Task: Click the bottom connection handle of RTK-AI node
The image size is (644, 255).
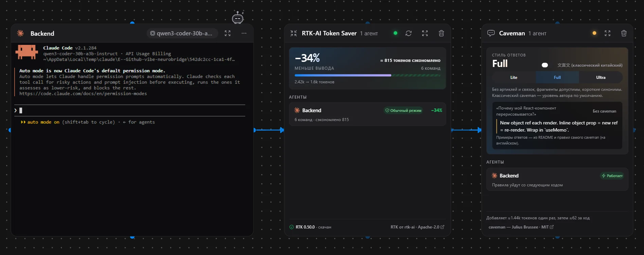Action: (368, 237)
